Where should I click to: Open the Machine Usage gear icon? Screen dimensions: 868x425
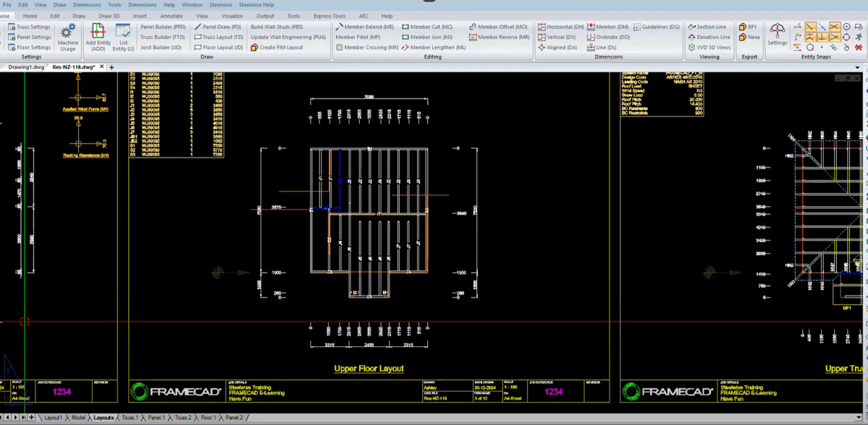coord(67,33)
